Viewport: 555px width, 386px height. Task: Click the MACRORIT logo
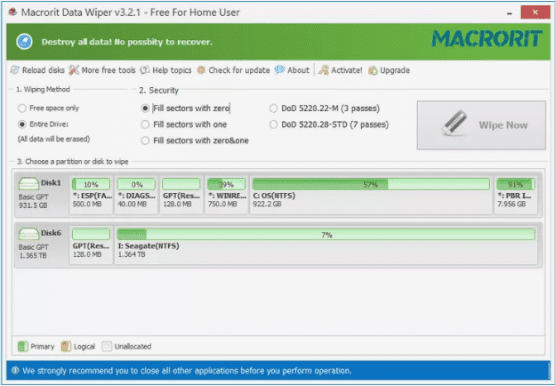[x=487, y=39]
